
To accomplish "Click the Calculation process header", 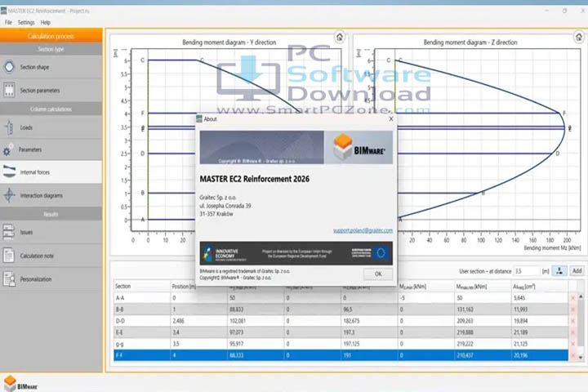I will pyautogui.click(x=51, y=36).
